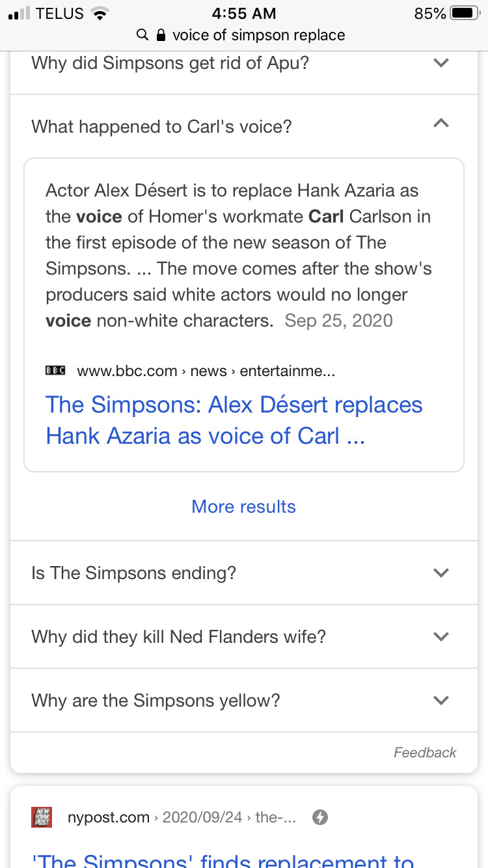Expand 'Why did they kill Ned Flanders wife?'
This screenshot has height=868, width=488.
[x=244, y=636]
